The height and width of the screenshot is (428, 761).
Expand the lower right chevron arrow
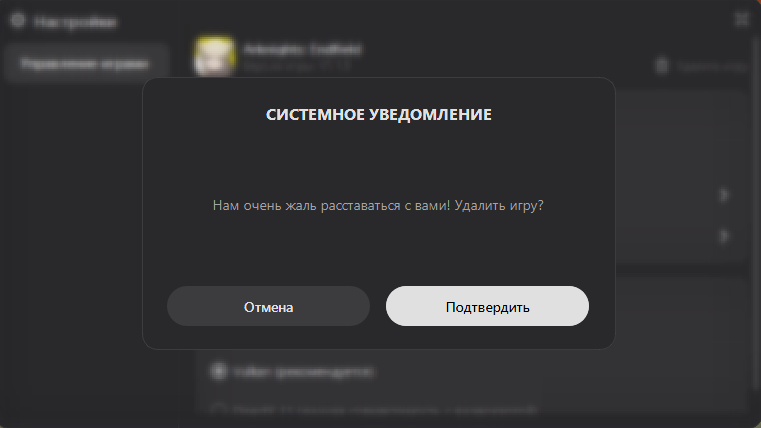pyautogui.click(x=724, y=236)
